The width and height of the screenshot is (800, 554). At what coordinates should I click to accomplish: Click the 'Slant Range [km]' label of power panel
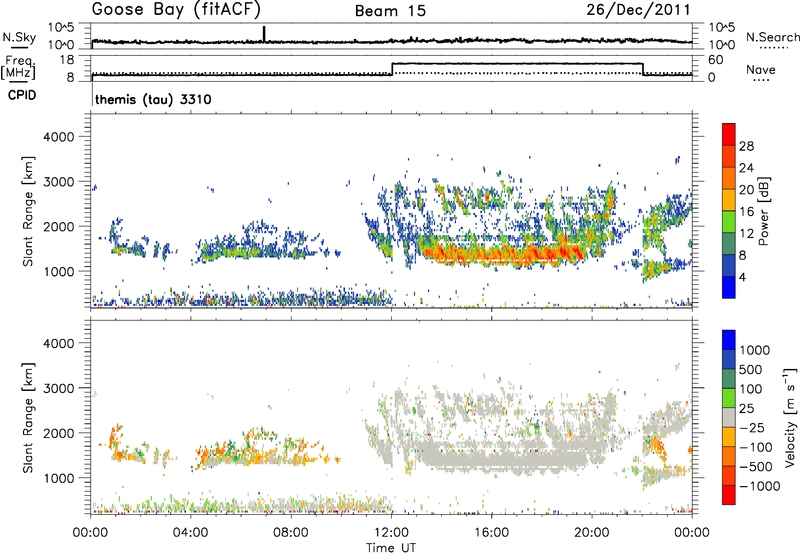click(x=28, y=211)
